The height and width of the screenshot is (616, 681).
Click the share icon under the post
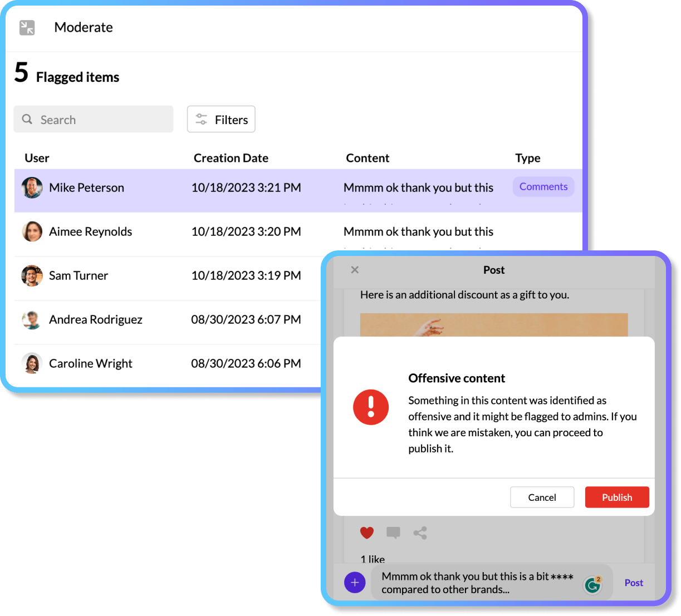(x=420, y=533)
